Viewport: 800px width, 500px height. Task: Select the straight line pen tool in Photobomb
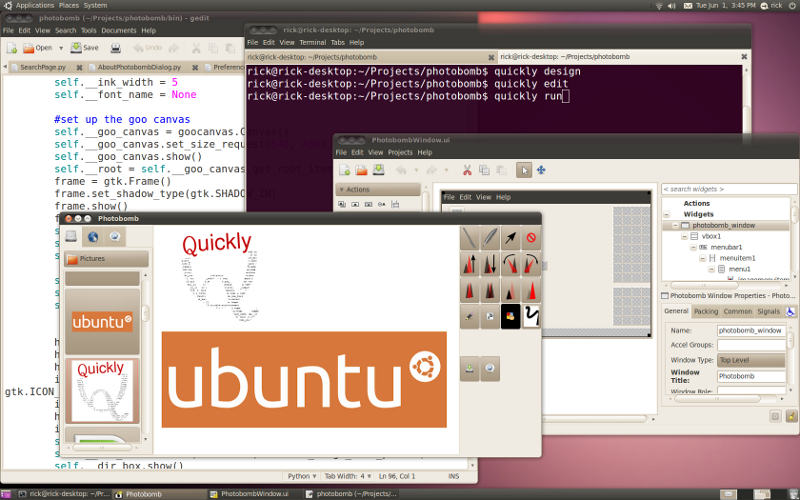[469, 238]
